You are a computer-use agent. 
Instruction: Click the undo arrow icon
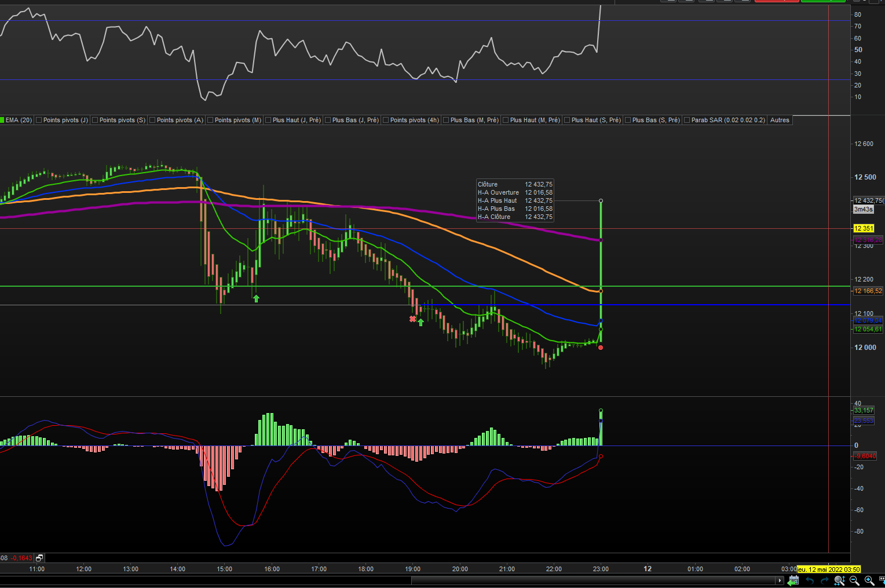810,580
